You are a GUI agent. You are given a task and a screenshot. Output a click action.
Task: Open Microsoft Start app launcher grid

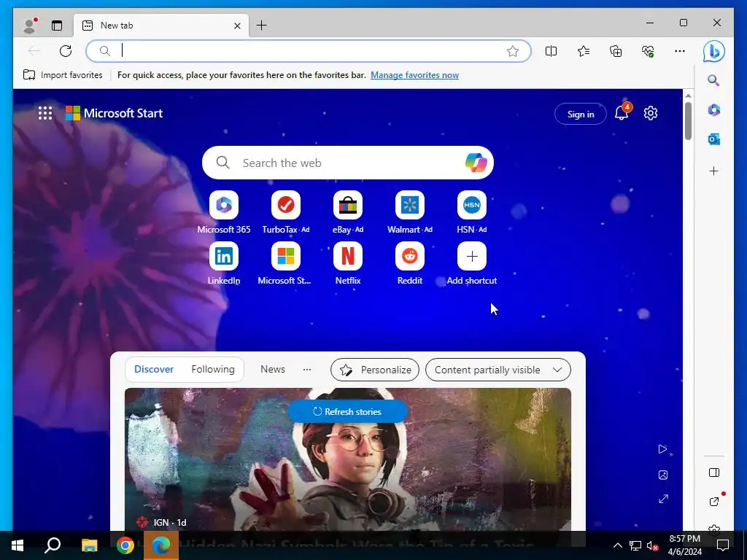click(45, 113)
